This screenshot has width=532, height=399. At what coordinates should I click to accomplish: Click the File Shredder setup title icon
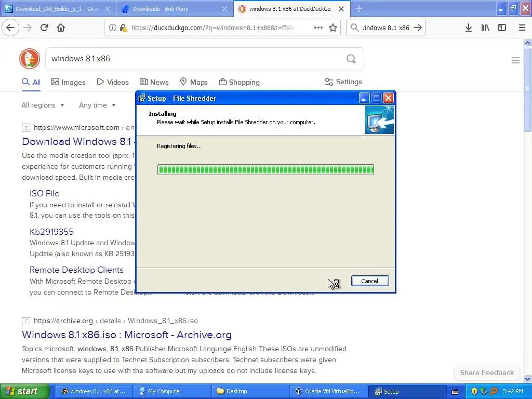[142, 98]
